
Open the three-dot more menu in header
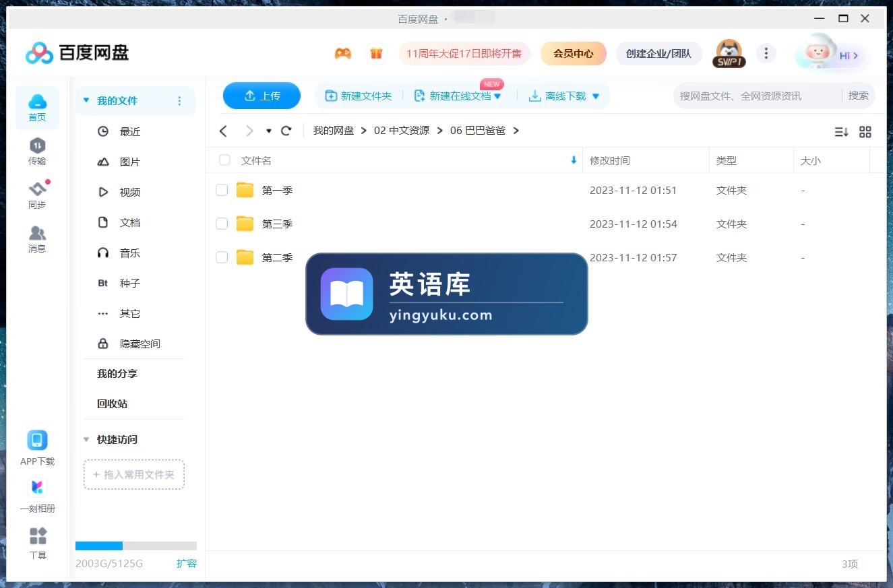pos(766,53)
